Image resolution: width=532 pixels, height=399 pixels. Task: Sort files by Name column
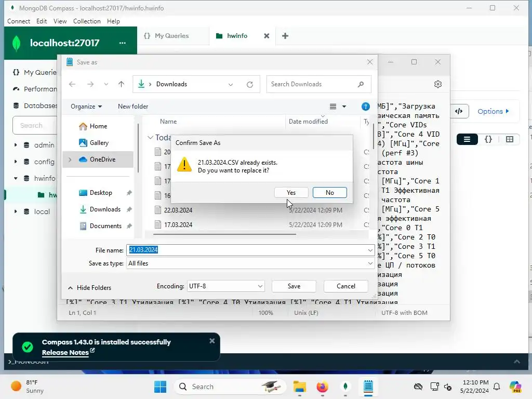(x=168, y=122)
